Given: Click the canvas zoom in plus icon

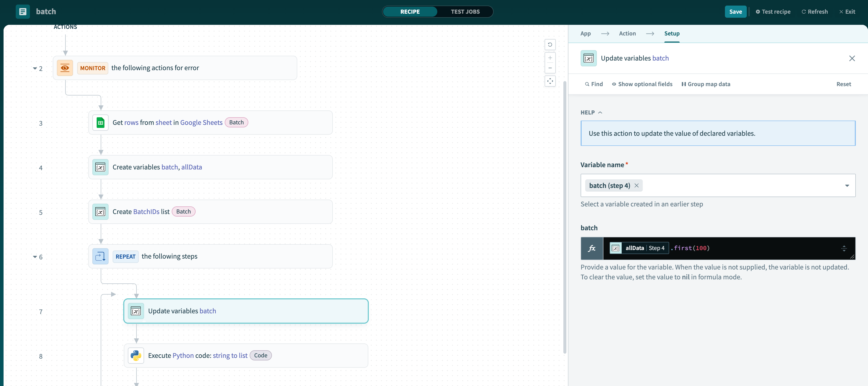Looking at the screenshot, I should 550,58.
